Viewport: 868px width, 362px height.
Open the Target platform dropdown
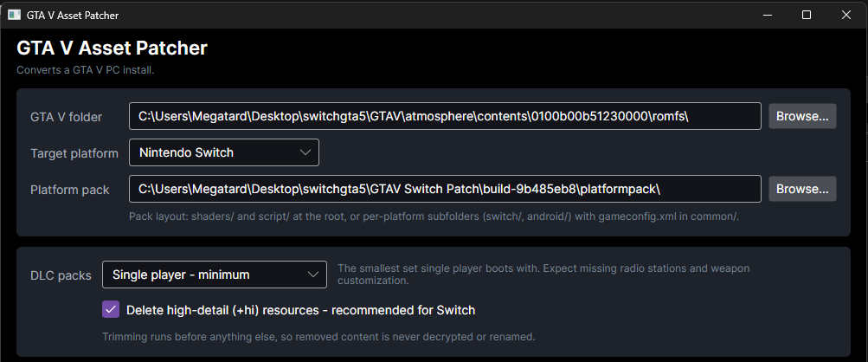pos(224,152)
